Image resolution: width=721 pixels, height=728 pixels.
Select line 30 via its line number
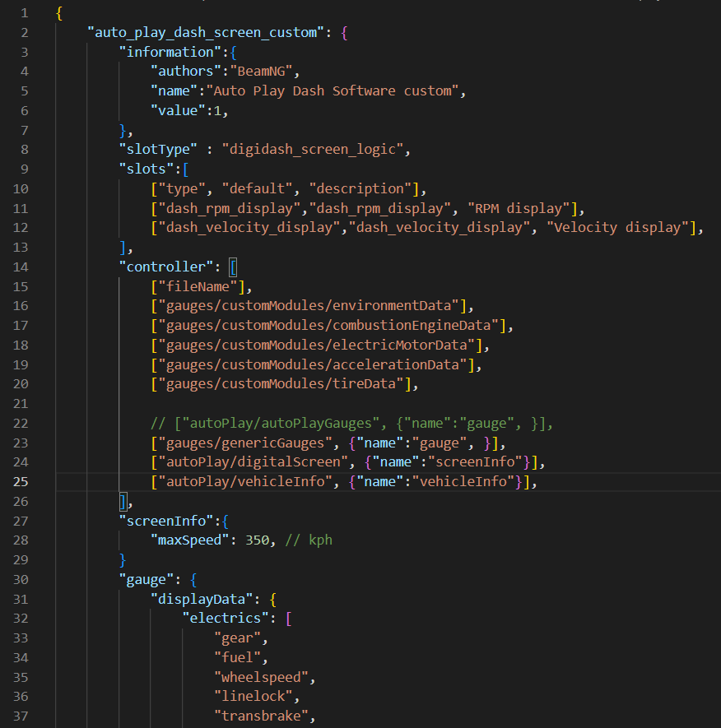[21, 580]
